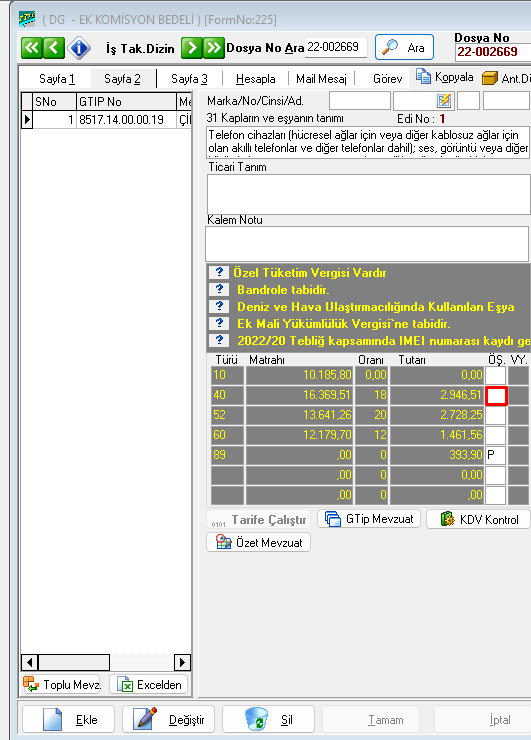
Task: Click KDV Kontrol button
Action: [479, 519]
